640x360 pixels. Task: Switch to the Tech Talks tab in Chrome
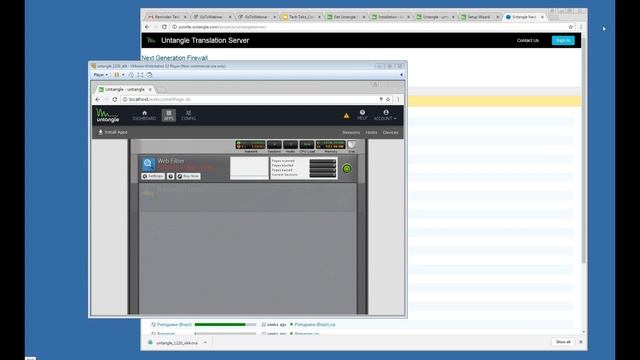point(301,17)
